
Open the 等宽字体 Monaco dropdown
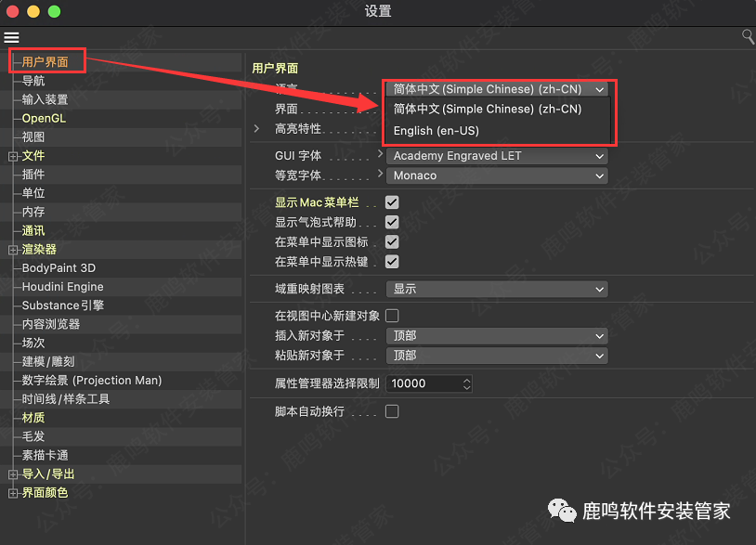[x=496, y=175]
